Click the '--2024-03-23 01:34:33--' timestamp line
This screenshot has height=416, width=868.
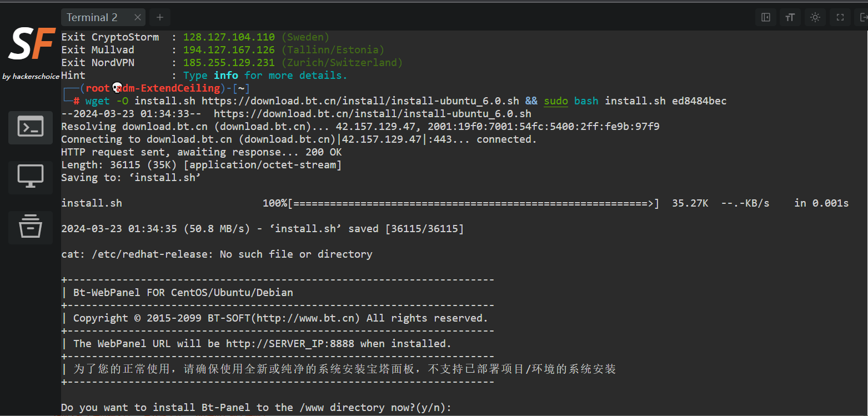296,114
